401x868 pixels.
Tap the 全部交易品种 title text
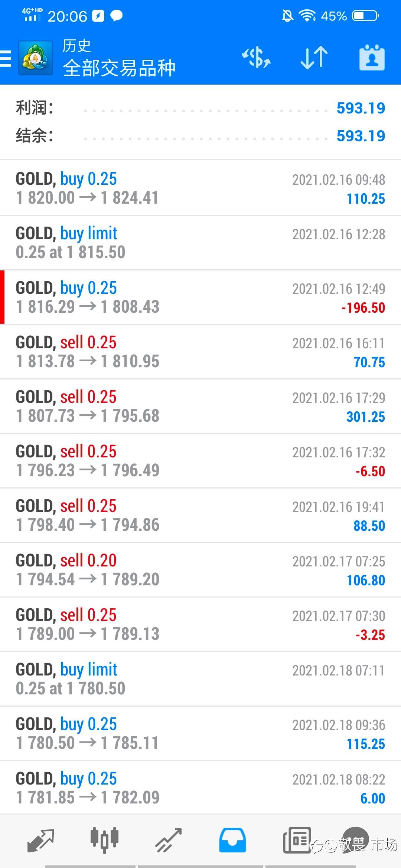click(119, 68)
